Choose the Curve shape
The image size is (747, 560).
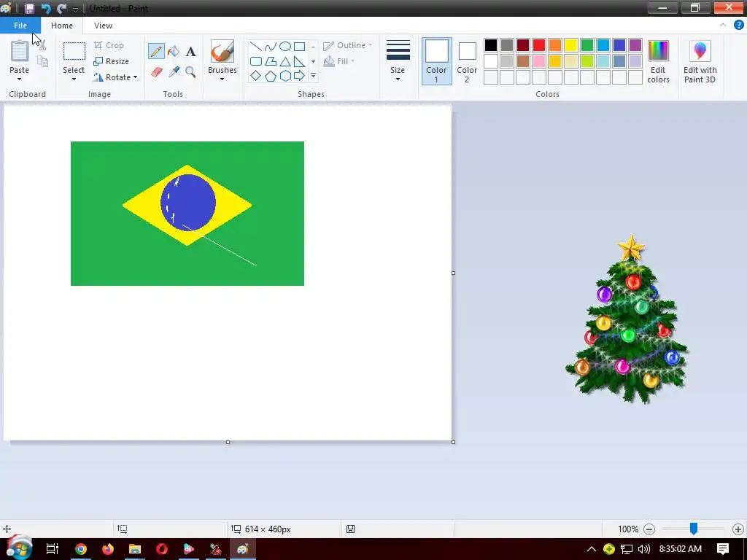click(x=271, y=47)
